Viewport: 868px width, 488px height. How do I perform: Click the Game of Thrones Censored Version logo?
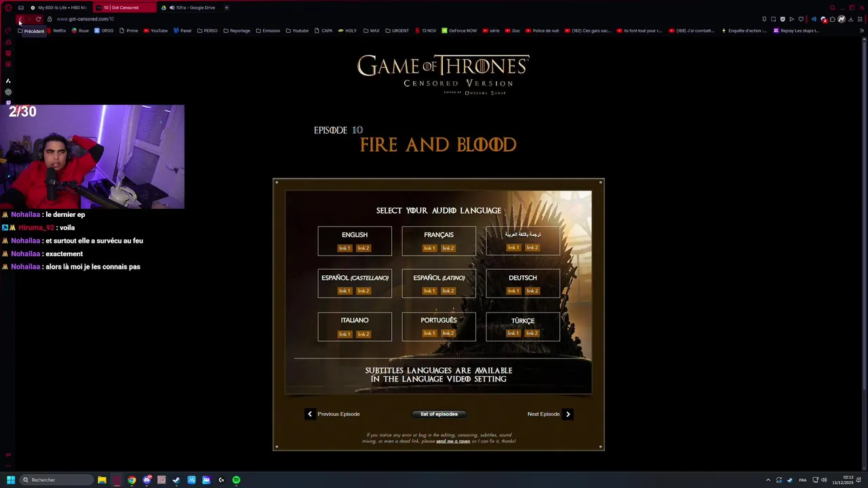443,74
